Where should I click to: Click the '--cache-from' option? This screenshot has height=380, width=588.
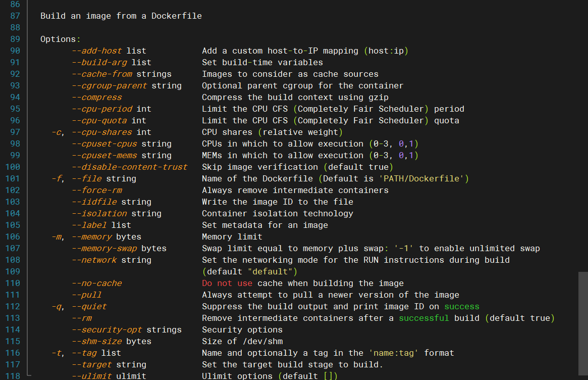[x=102, y=74]
